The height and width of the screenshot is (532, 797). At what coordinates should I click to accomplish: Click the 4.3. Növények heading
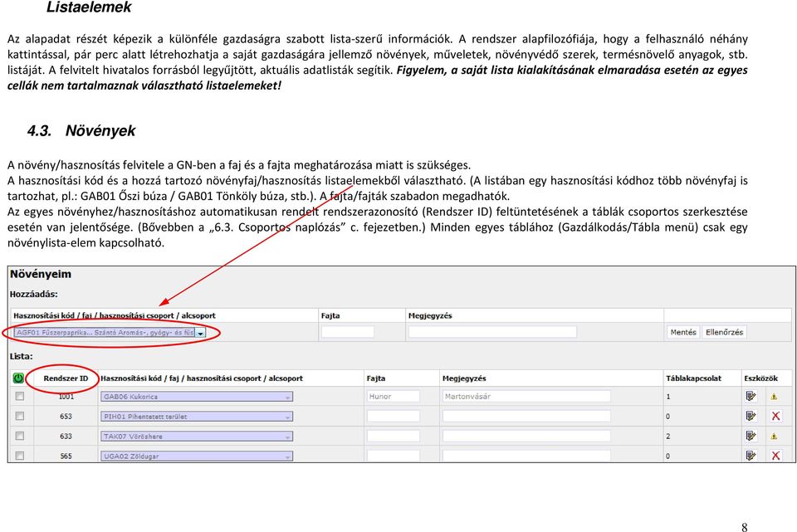[x=81, y=130]
